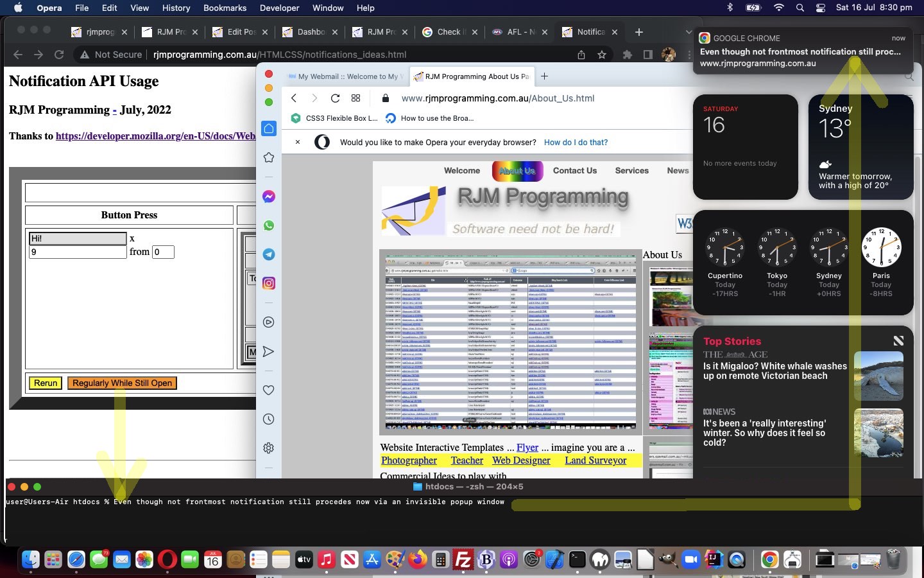The height and width of the screenshot is (578, 924).
Task: Click How do I do that link
Action: click(576, 142)
